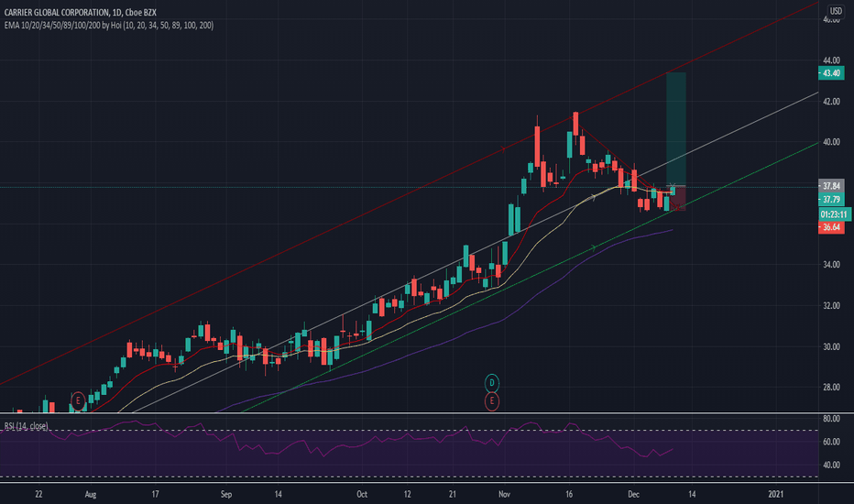
Task: Click the green 37.79 current price label
Action: coord(831,200)
